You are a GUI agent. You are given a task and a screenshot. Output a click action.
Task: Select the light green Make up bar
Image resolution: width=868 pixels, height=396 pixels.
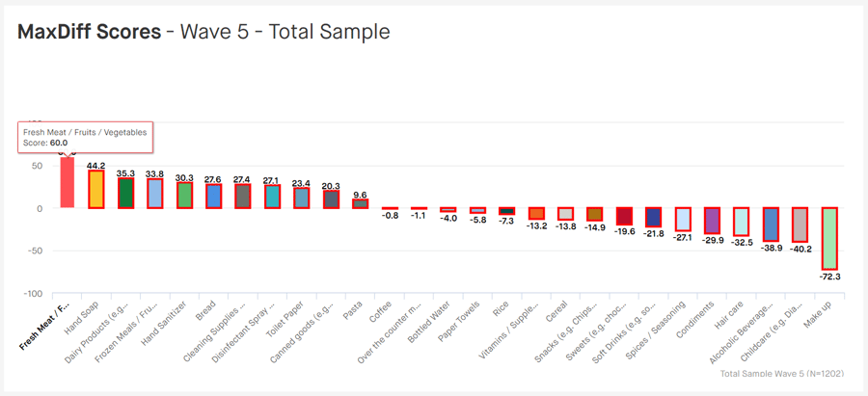click(x=829, y=238)
